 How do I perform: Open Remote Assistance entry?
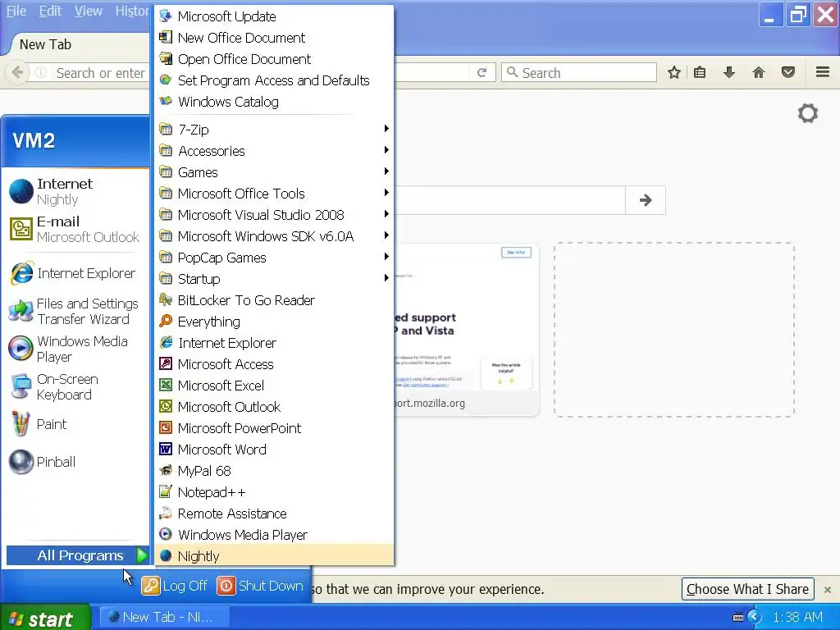tap(274, 514)
